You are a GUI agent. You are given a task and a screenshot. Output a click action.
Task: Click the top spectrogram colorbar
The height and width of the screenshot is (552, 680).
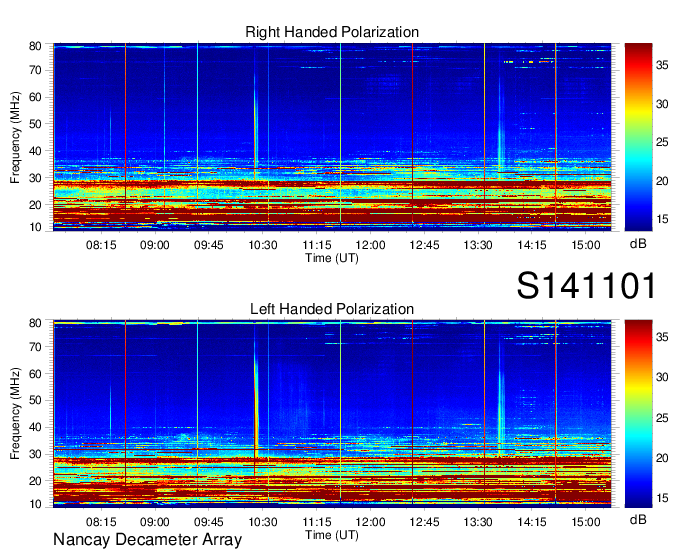(x=638, y=137)
